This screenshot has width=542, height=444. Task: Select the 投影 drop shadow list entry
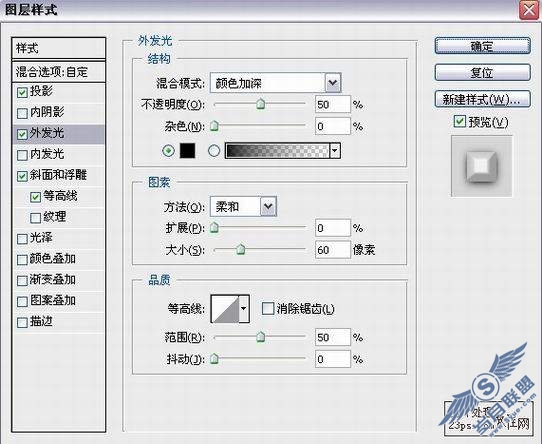click(58, 92)
